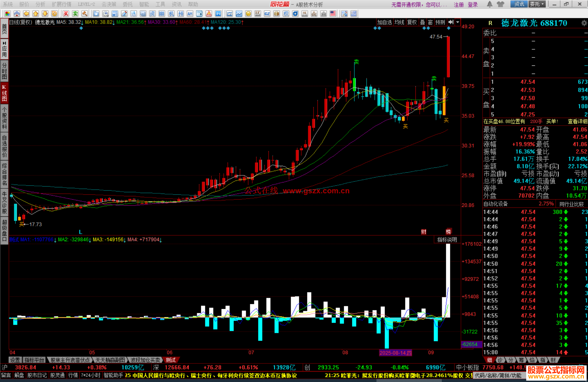This screenshot has width=588, height=382.
Task: Select 分时图 in left sidebar
Action: pos(4,71)
